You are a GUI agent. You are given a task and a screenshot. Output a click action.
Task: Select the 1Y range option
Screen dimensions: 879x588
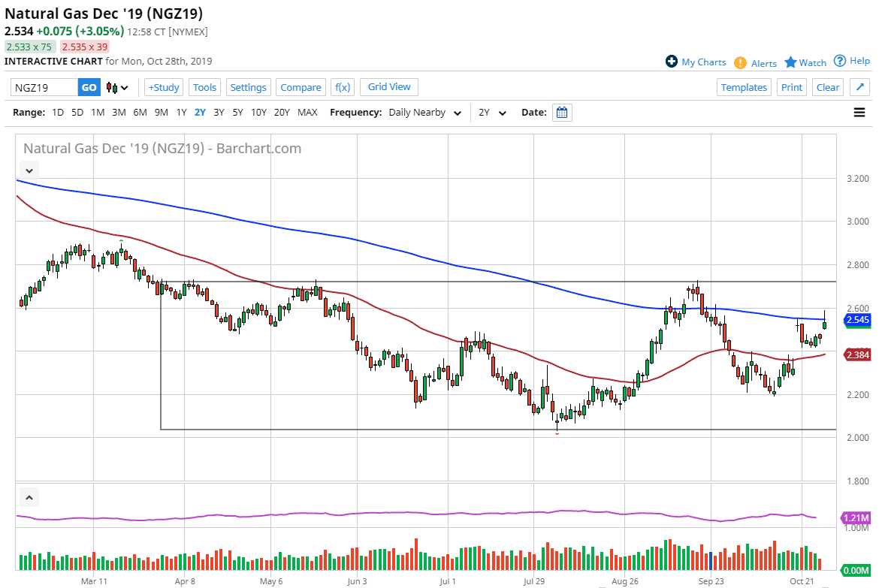point(181,113)
